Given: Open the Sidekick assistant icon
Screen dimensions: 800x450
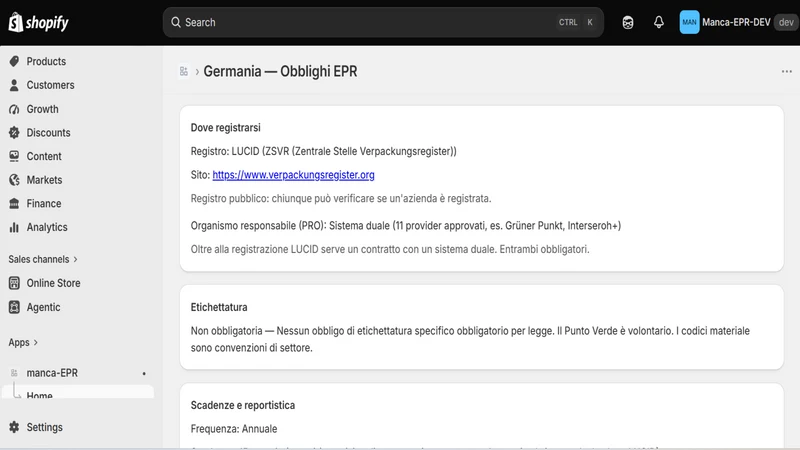Looking at the screenshot, I should tap(628, 22).
